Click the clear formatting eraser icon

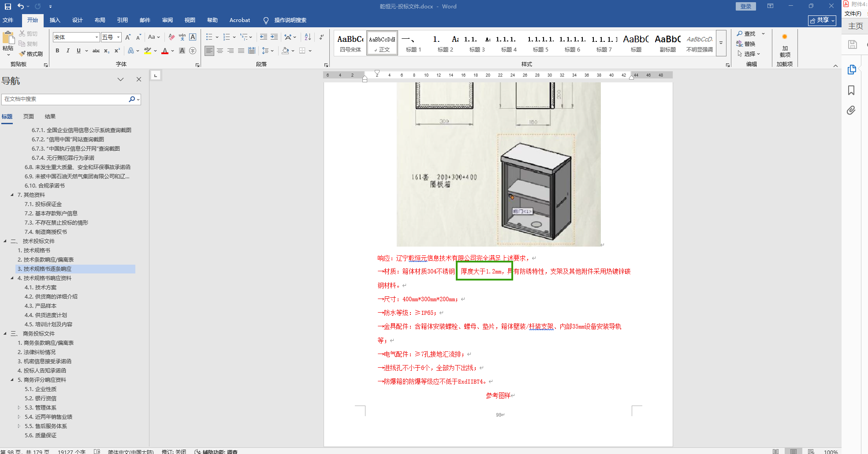[171, 37]
